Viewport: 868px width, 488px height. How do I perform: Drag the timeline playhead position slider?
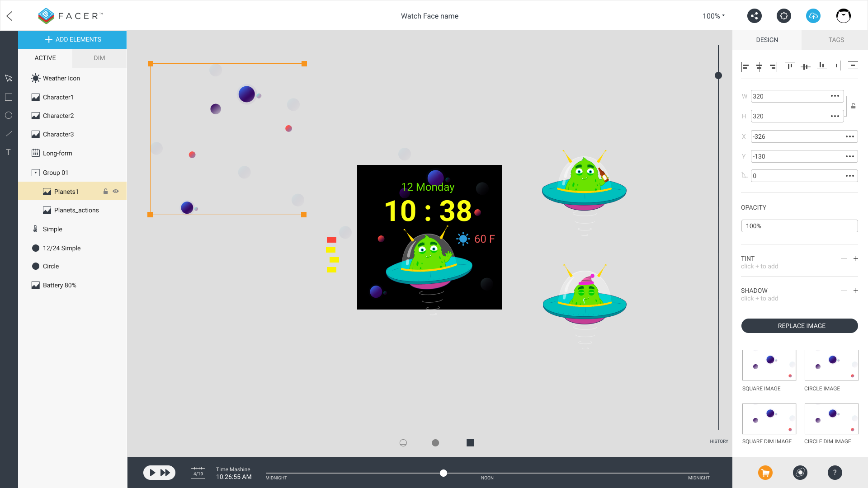[443, 472]
